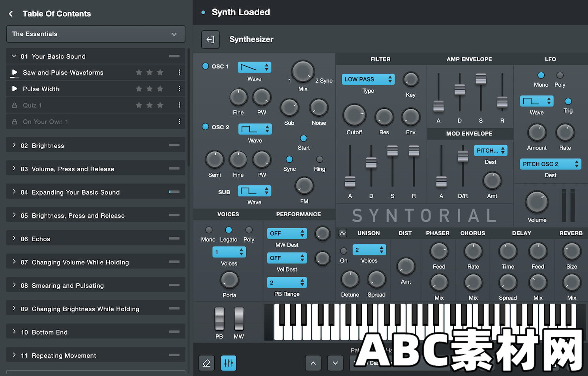Open the LFO Dest PITCH OSC 2 dropdown
The image size is (588, 376).
(551, 164)
